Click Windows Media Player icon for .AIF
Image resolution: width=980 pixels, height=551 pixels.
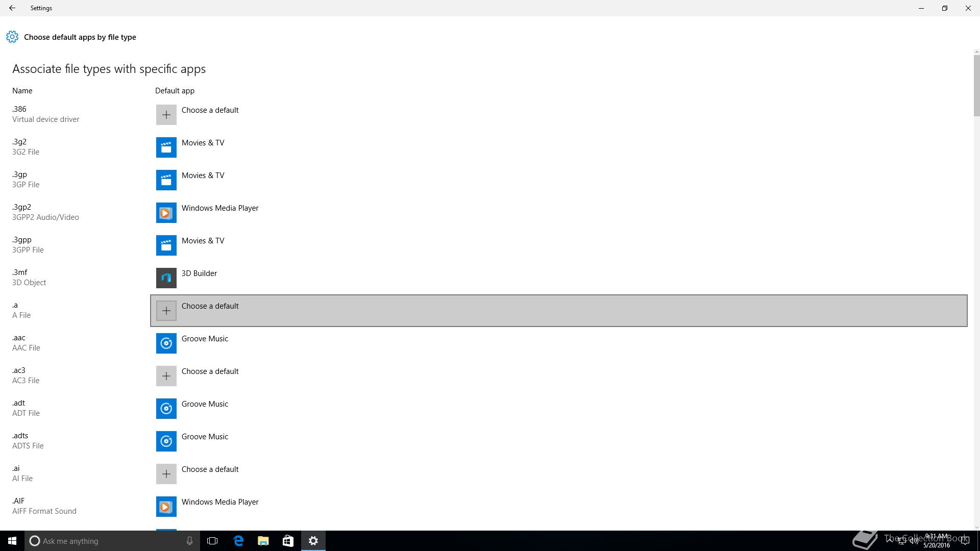166,507
